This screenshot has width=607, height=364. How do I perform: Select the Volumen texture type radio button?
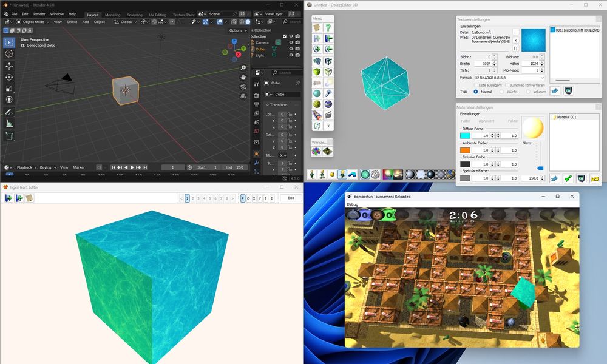[x=528, y=92]
